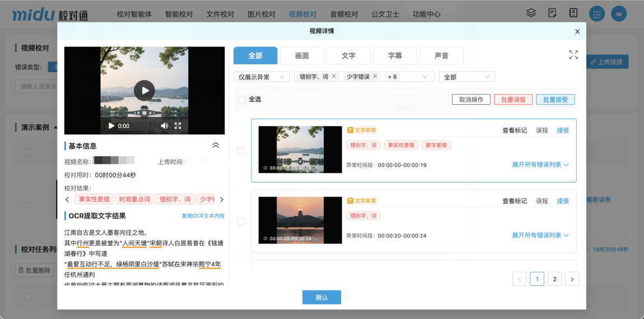Collapse the 基本信息 section
The image size is (644, 319).
coord(216,146)
